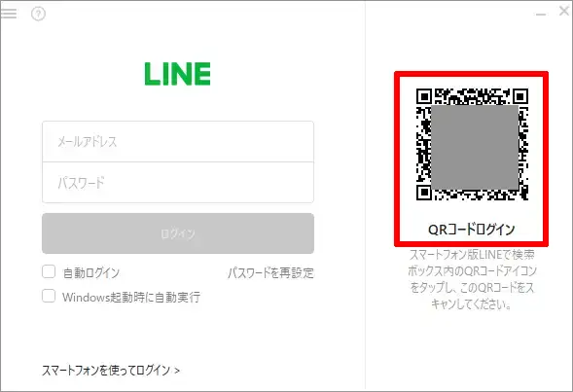Focus the パスワード input field
The width and height of the screenshot is (573, 392).
coord(178,182)
